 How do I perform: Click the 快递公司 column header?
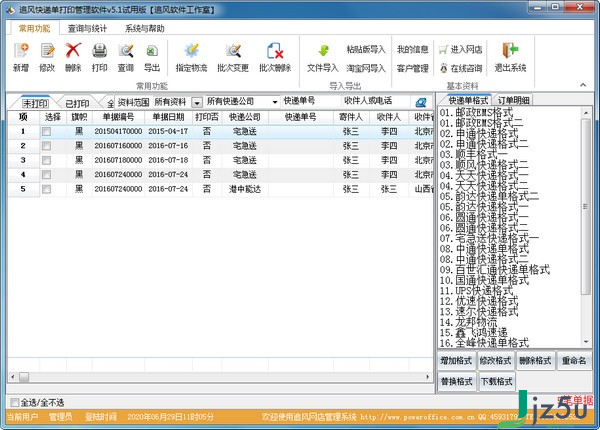(x=245, y=117)
